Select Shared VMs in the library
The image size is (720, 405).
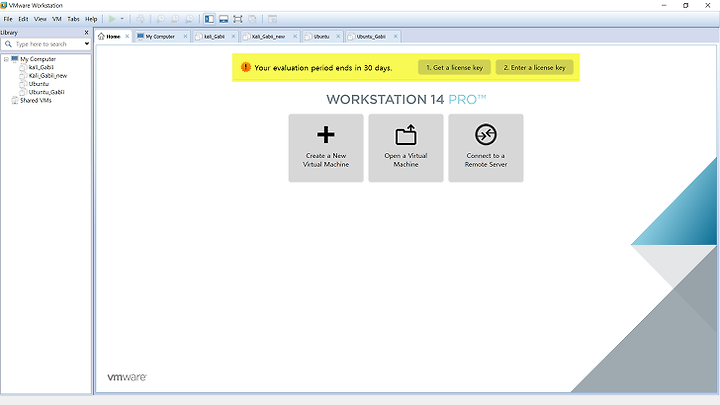[36, 101]
